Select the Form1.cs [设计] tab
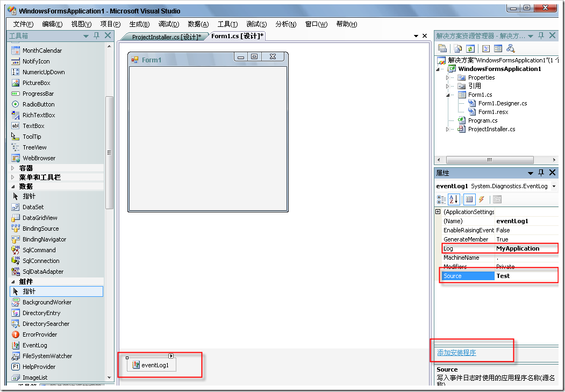The height and width of the screenshot is (392, 565). coord(237,36)
